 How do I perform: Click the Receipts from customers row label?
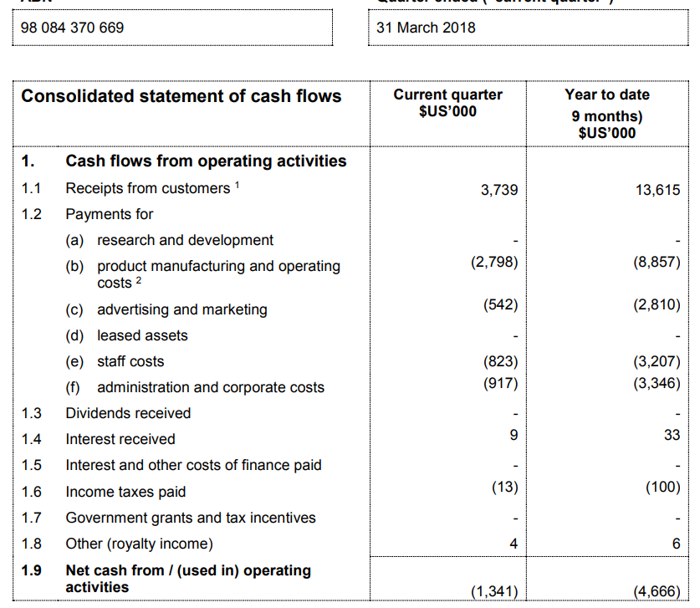tap(148, 188)
